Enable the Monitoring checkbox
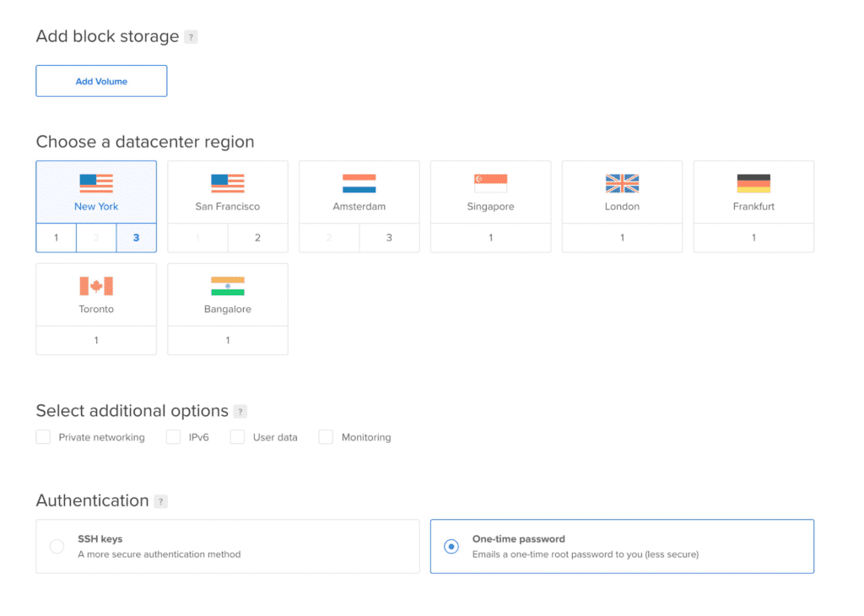Viewport: 864px width, 616px height. coord(326,437)
